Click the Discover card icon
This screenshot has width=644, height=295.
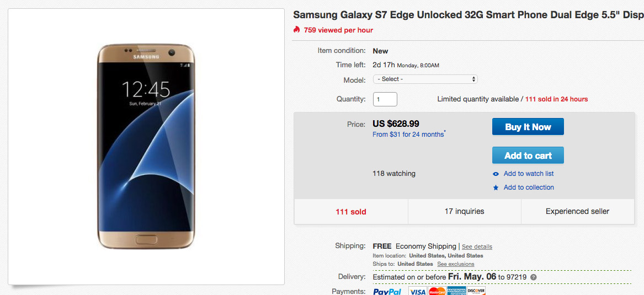(476, 291)
